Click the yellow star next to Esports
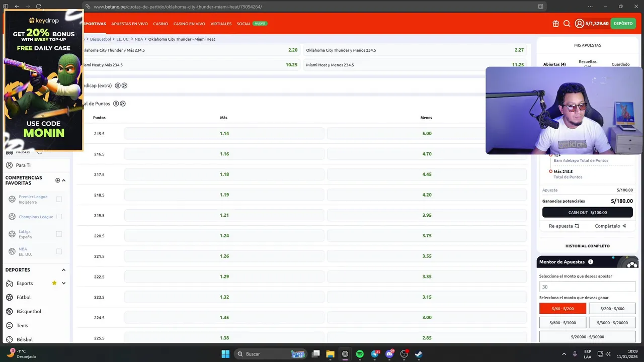The image size is (644, 362). click(54, 283)
